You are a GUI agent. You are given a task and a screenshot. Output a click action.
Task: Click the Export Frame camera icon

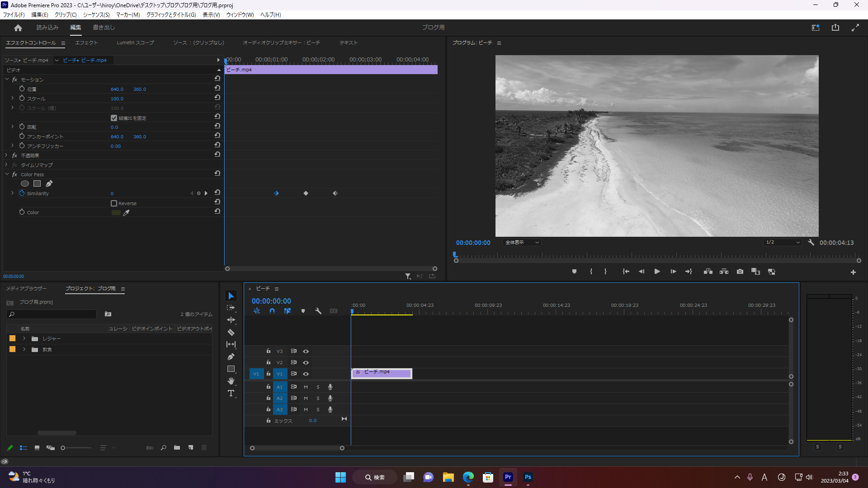(x=740, y=272)
